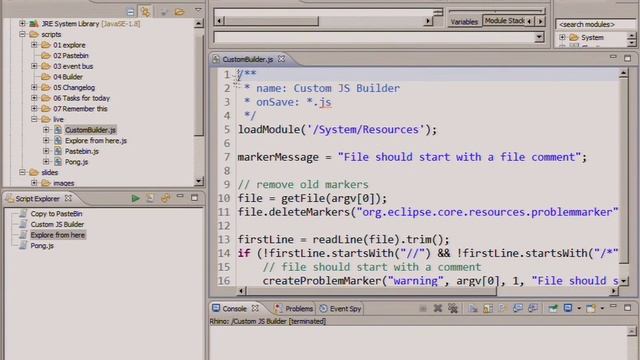Toggle Scroll Lock icon in Console toolbar
The image size is (640, 360).
pyautogui.click(x=488, y=308)
